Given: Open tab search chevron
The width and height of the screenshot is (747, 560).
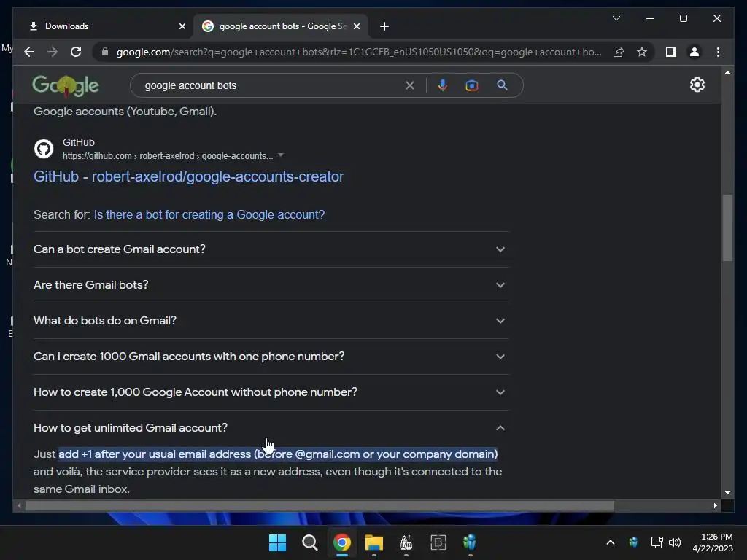Looking at the screenshot, I should tap(616, 18).
